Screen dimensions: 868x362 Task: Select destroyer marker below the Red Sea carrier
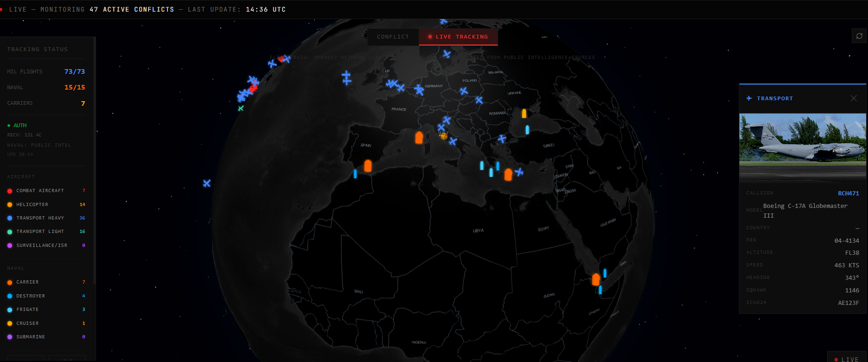600,290
